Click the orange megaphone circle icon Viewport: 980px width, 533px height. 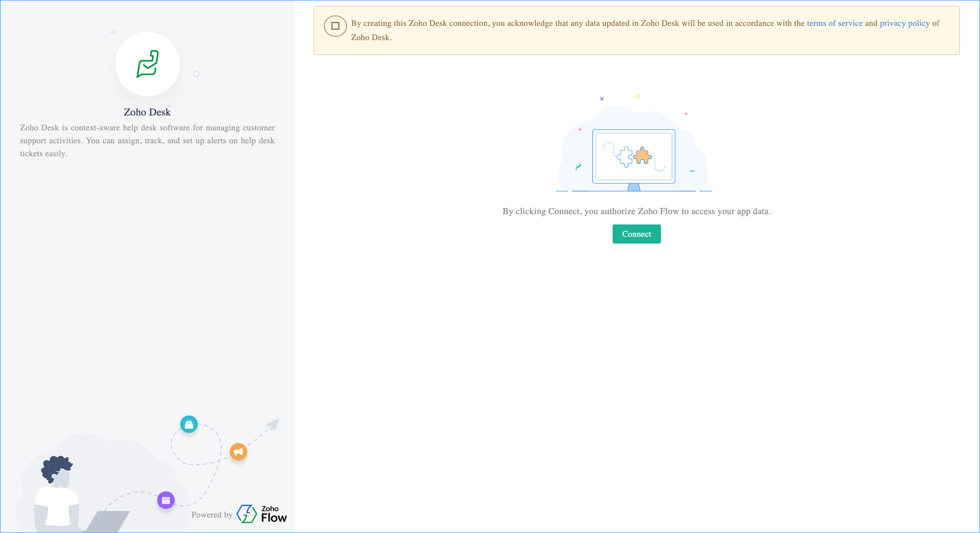(239, 451)
